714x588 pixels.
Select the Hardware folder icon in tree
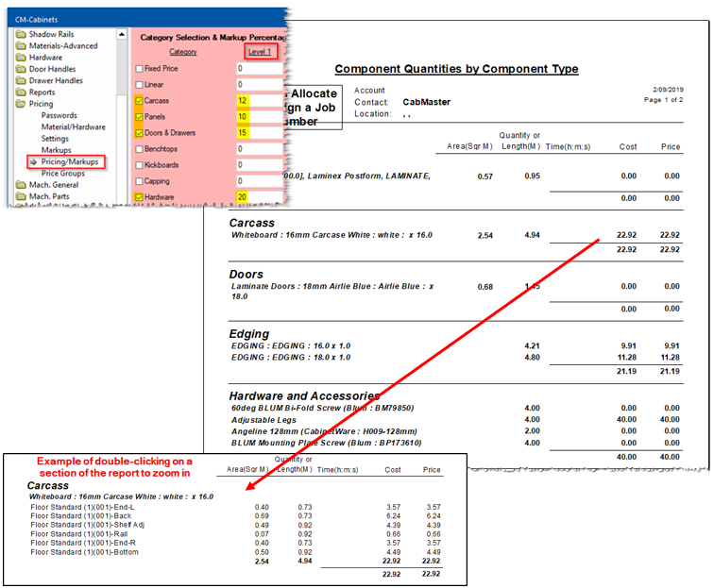pyautogui.click(x=21, y=58)
